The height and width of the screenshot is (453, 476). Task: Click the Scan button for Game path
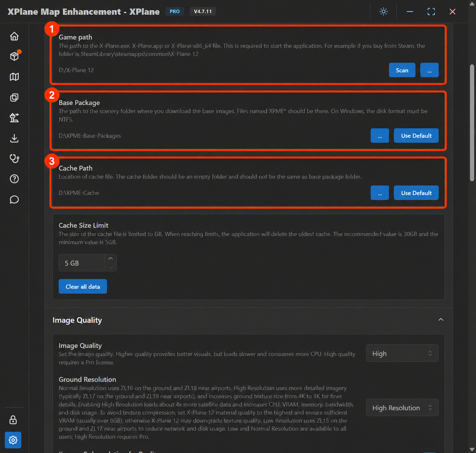(402, 70)
